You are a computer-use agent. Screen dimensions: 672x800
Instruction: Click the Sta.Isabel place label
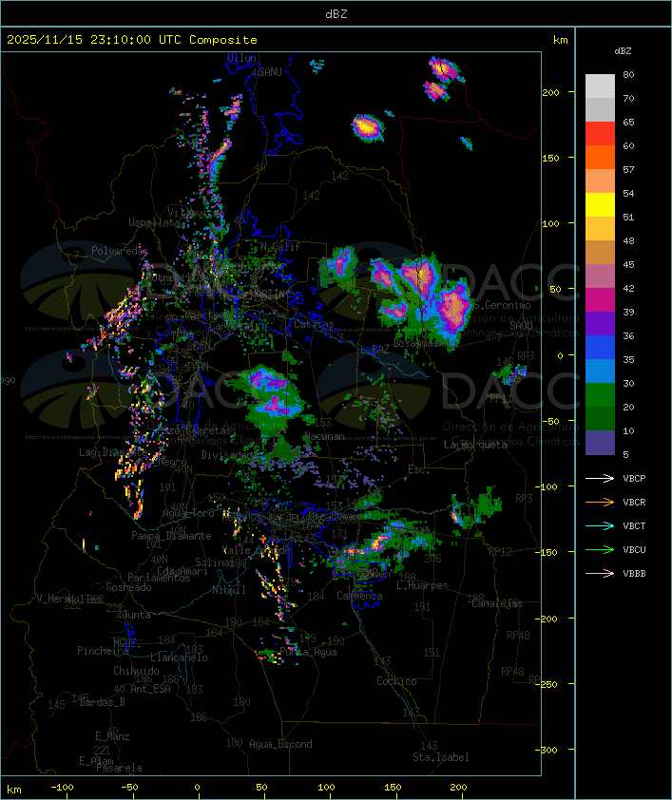click(x=441, y=757)
